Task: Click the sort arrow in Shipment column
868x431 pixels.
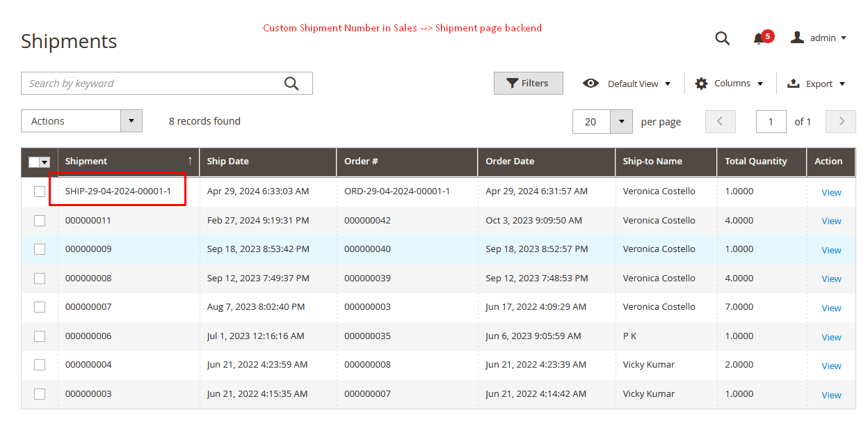Action: tap(190, 161)
